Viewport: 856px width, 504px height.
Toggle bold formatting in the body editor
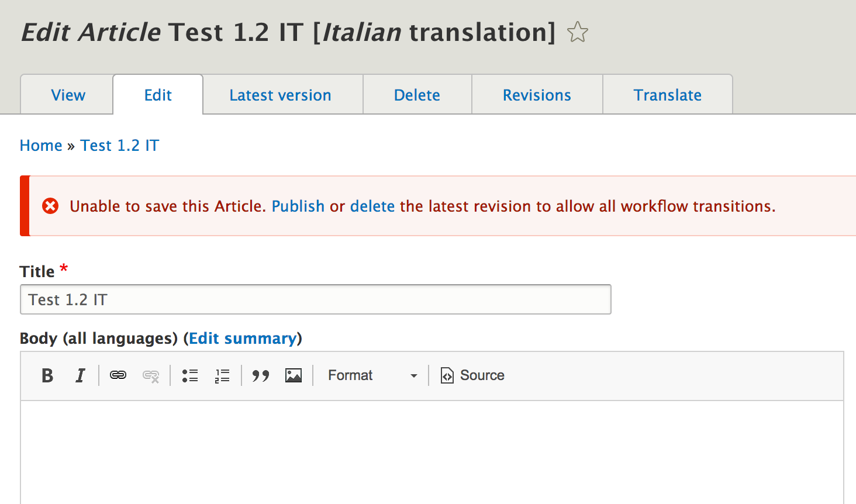(47, 375)
